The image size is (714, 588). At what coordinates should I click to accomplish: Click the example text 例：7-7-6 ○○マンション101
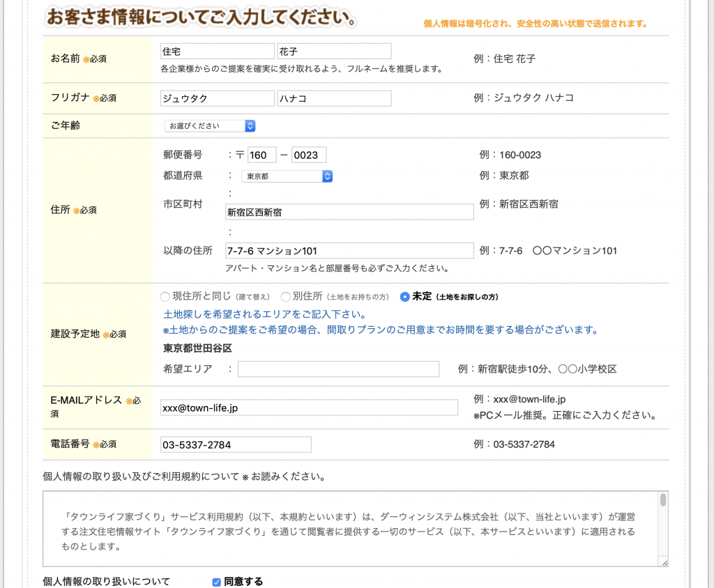click(548, 251)
